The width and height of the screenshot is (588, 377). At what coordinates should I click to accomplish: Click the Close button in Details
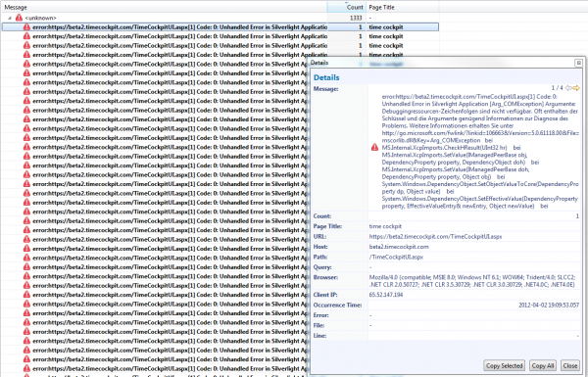click(x=570, y=365)
